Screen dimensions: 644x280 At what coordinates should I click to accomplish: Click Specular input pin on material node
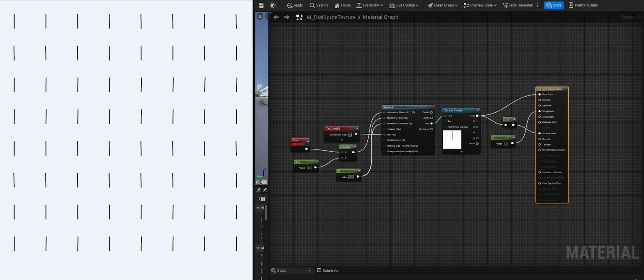pyautogui.click(x=540, y=106)
